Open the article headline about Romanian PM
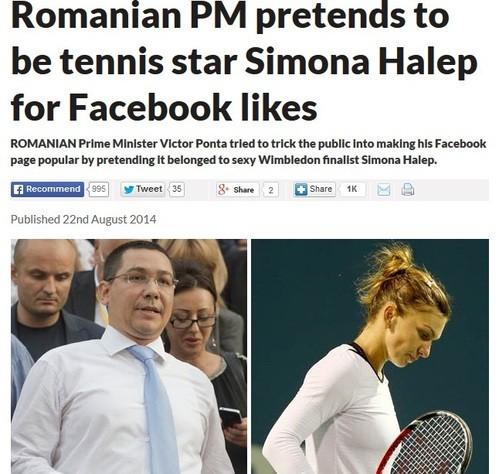Screen dimensions: 498x474 [245, 62]
